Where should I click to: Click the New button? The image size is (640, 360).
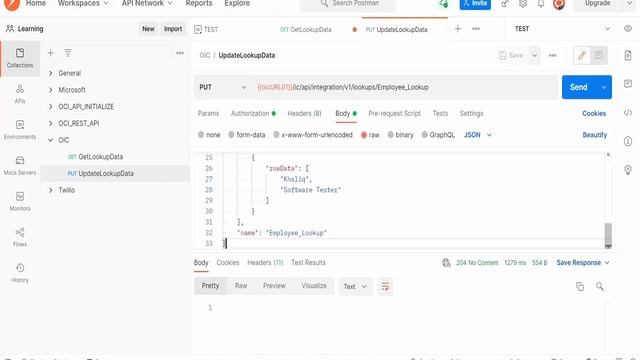148,29
